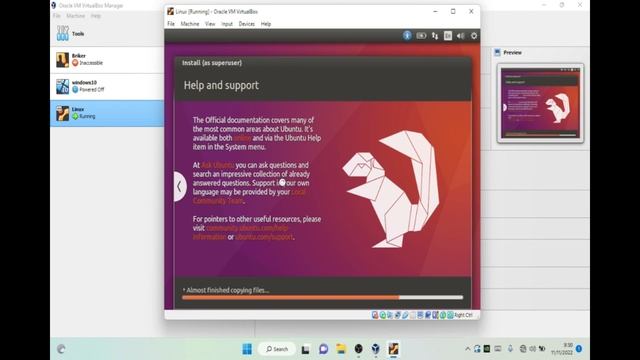Click the 'Install (as superuser)' title bar

[322, 63]
